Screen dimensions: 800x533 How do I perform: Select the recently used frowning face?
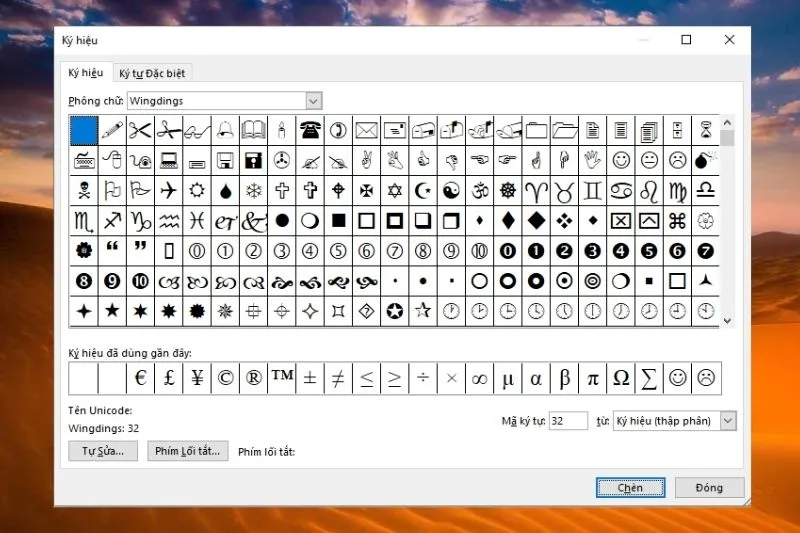point(706,378)
